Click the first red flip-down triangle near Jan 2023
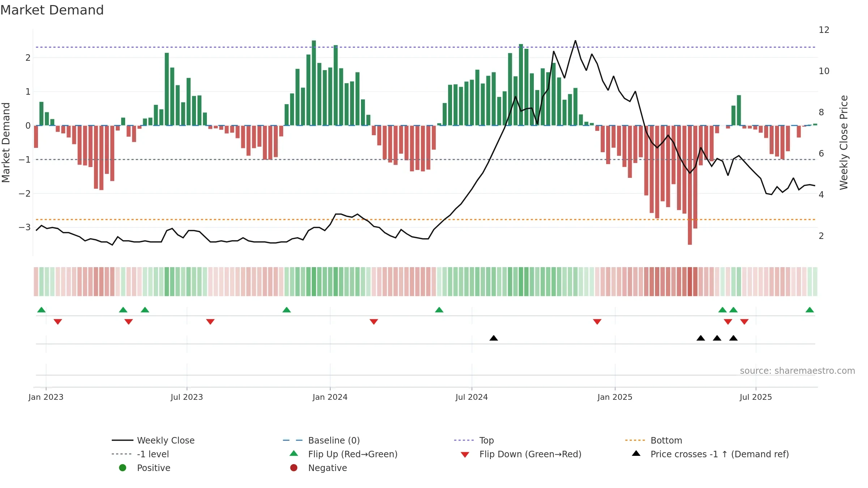Viewport: 868px width, 488px height. tap(58, 321)
